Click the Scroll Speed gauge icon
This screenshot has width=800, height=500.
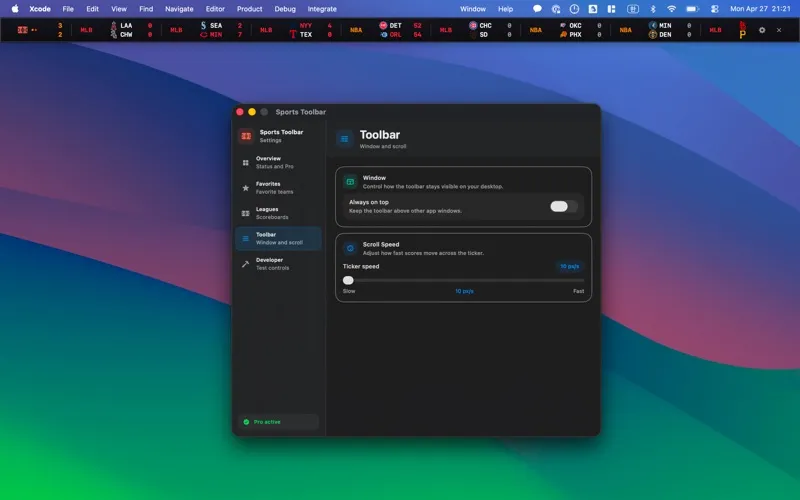pos(351,248)
